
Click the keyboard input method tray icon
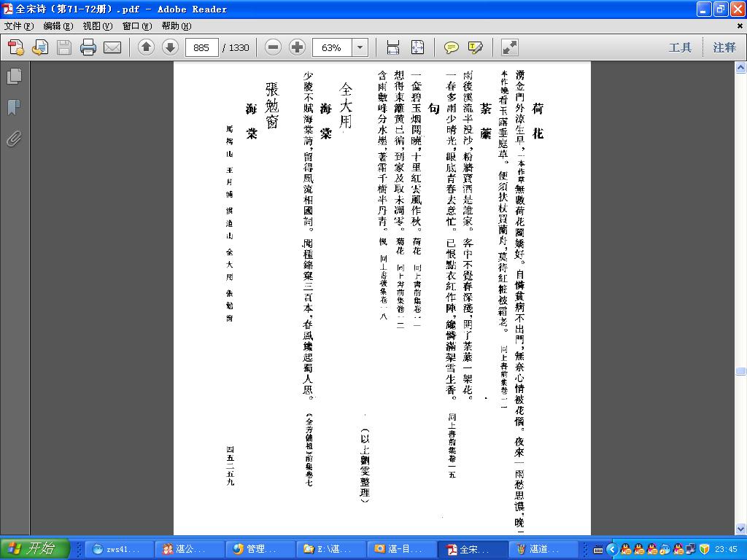598,550
